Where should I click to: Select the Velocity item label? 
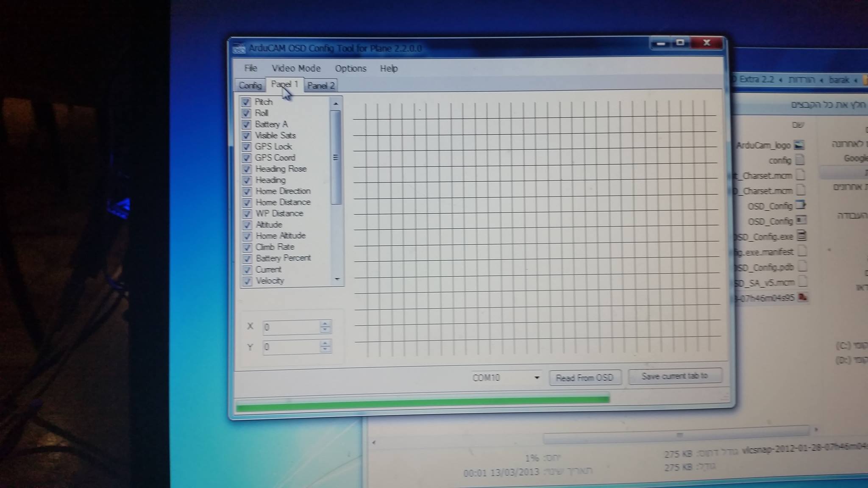click(x=270, y=280)
